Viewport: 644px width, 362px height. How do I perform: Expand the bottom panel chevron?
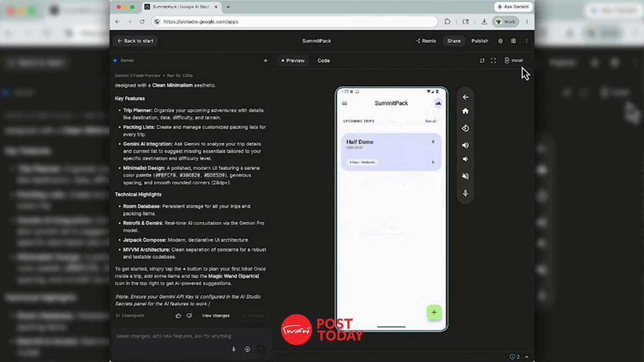tap(526, 357)
